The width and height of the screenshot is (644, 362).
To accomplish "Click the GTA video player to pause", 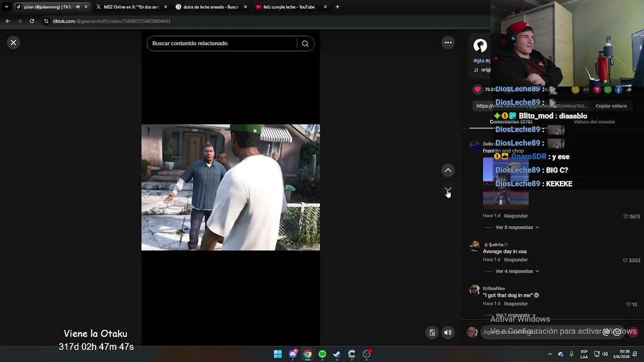I will point(230,188).
